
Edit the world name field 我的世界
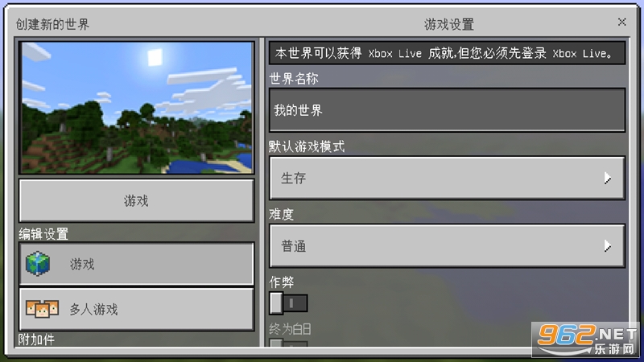448,110
